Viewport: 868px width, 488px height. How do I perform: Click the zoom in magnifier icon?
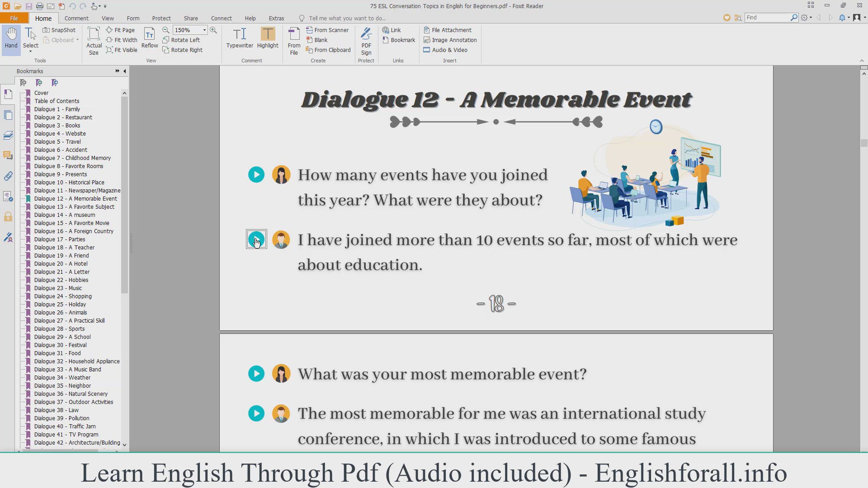[213, 30]
